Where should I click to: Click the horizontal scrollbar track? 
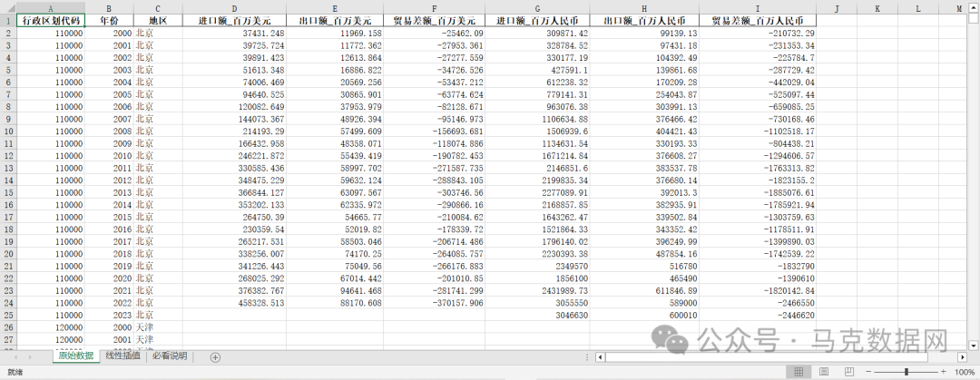pos(781,357)
